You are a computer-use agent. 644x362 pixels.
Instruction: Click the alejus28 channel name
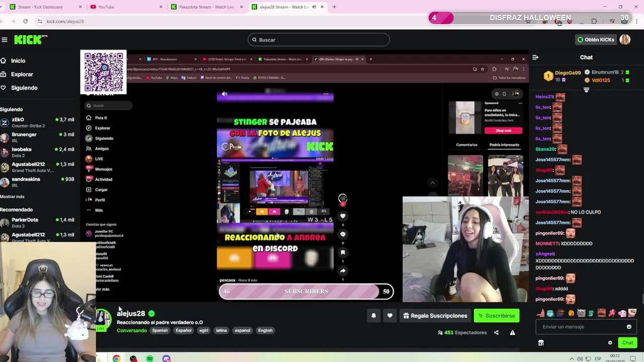131,313
